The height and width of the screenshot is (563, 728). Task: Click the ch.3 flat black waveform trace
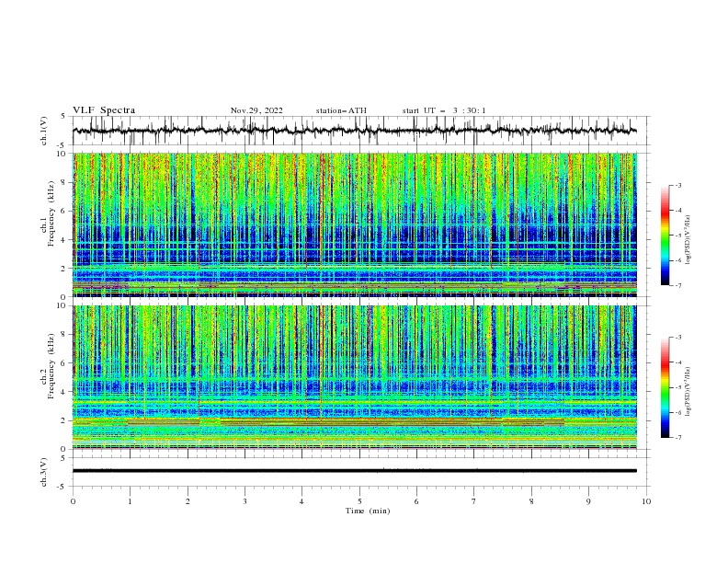(354, 471)
